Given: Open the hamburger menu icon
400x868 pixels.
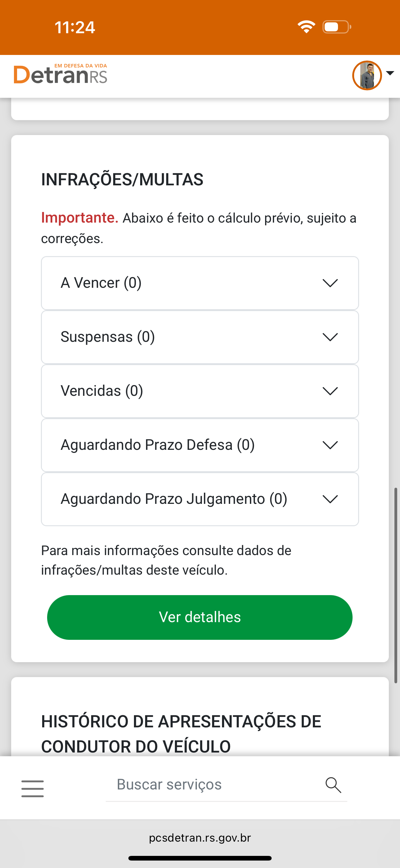Looking at the screenshot, I should pyautogui.click(x=32, y=789).
